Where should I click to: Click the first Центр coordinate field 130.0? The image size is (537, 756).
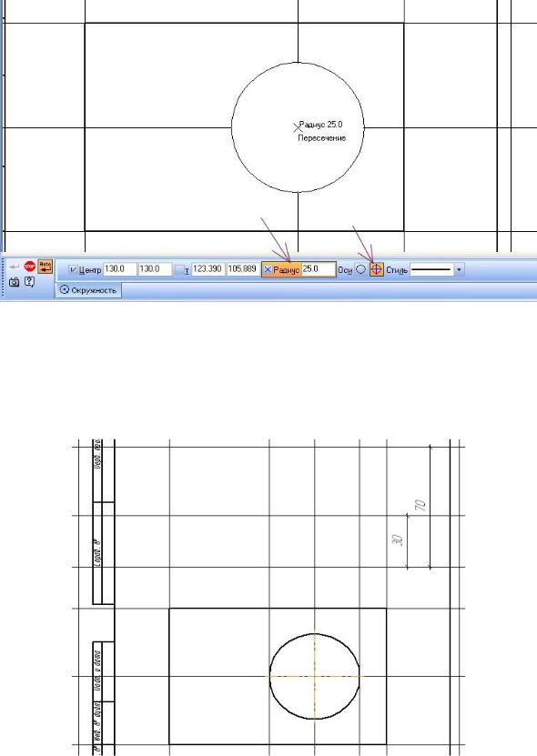120,269
